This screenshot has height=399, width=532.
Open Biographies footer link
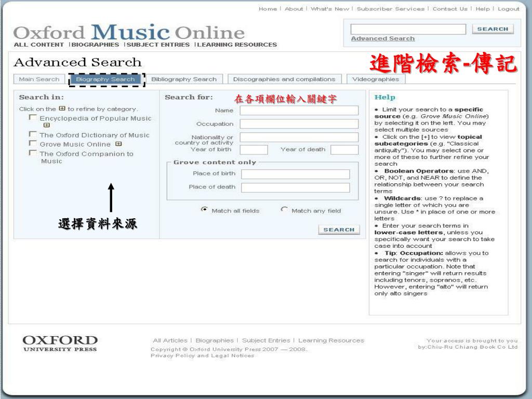tap(215, 340)
